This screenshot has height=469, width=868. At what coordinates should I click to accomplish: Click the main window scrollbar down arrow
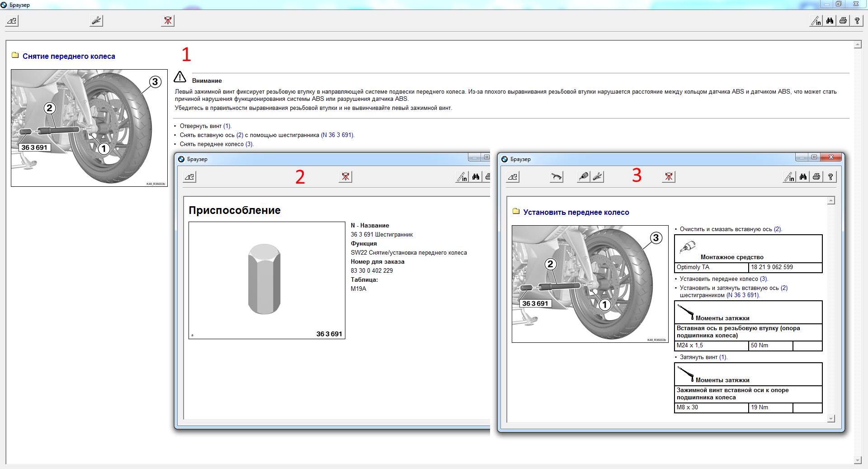pos(858,460)
